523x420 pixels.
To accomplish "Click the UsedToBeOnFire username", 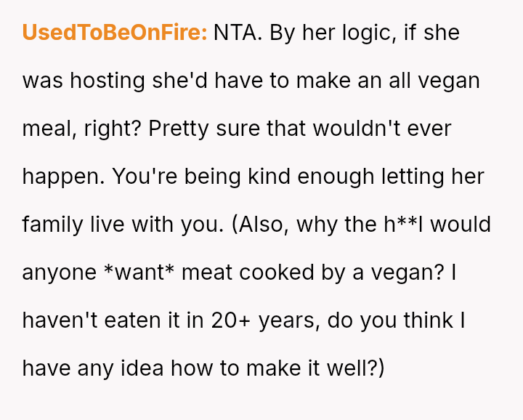I will point(115,33).
